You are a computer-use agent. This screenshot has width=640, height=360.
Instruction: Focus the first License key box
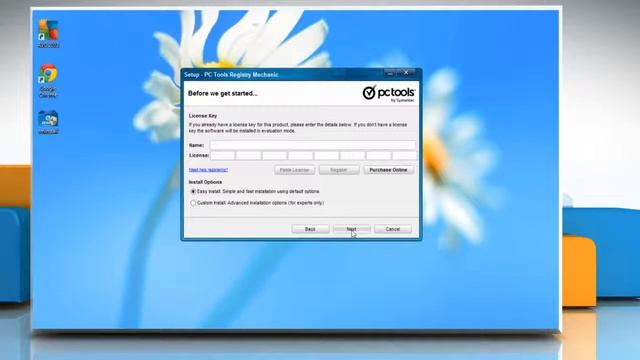222,156
